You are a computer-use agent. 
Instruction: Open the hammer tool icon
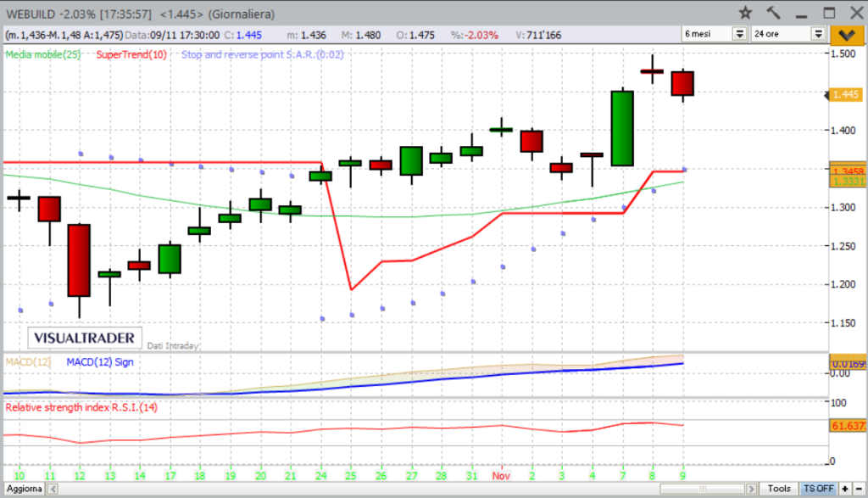773,13
